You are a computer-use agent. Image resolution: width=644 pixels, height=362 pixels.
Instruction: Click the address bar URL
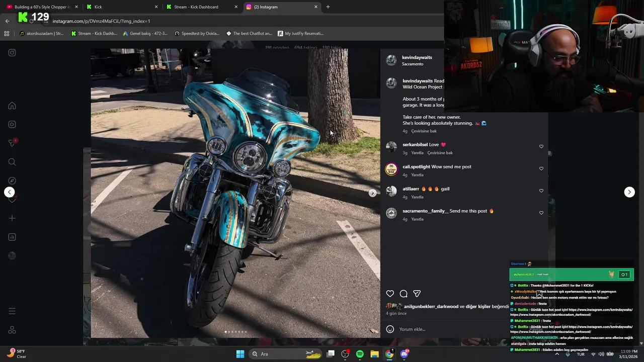pos(101,21)
